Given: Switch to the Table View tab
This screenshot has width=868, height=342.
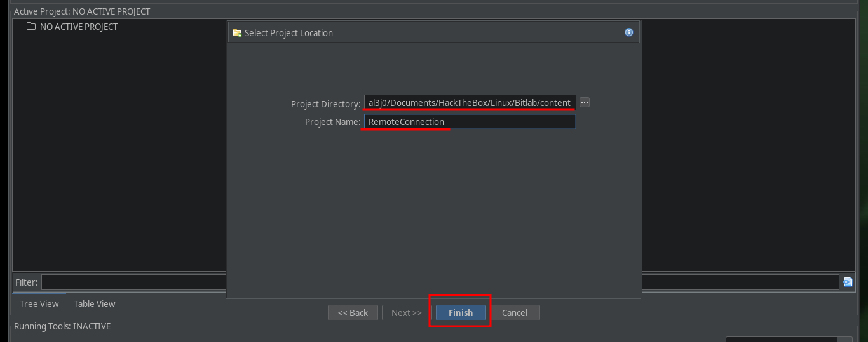Looking at the screenshot, I should pyautogui.click(x=94, y=304).
